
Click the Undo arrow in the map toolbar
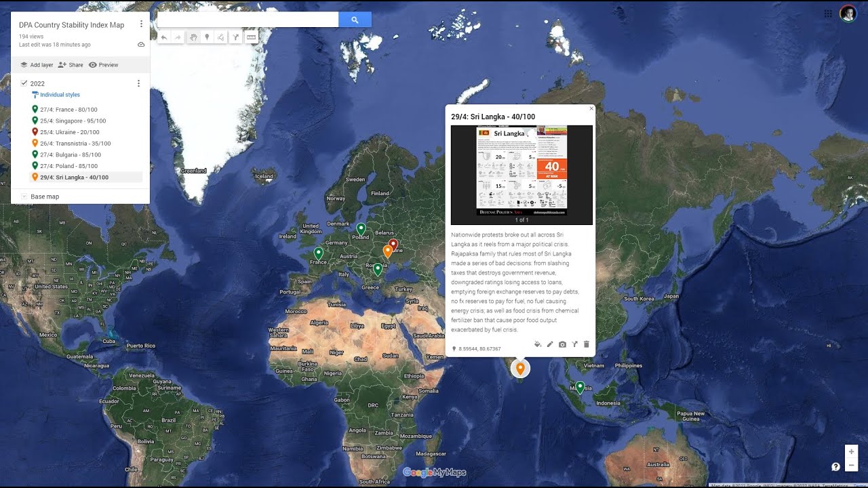pyautogui.click(x=164, y=37)
